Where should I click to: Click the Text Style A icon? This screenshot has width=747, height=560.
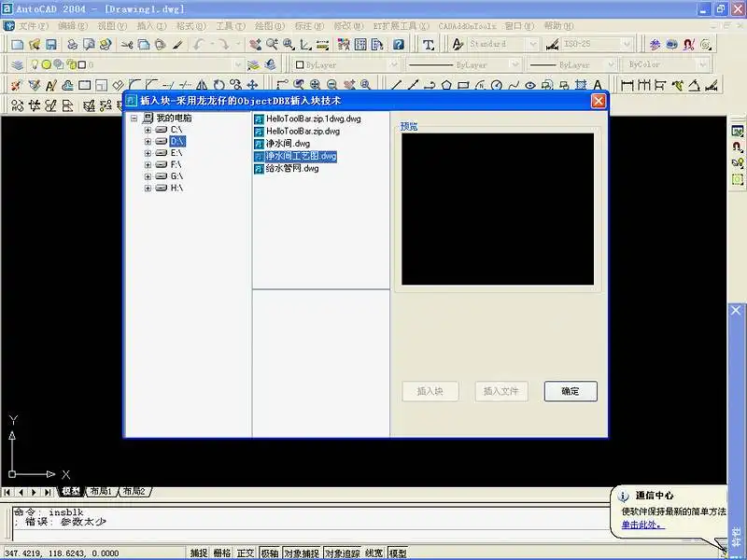458,45
